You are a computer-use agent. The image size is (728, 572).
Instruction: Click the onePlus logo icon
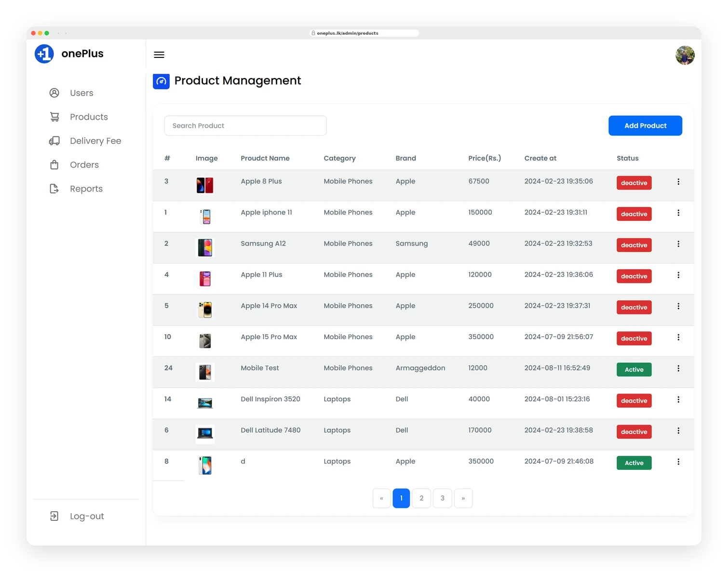[x=44, y=54]
